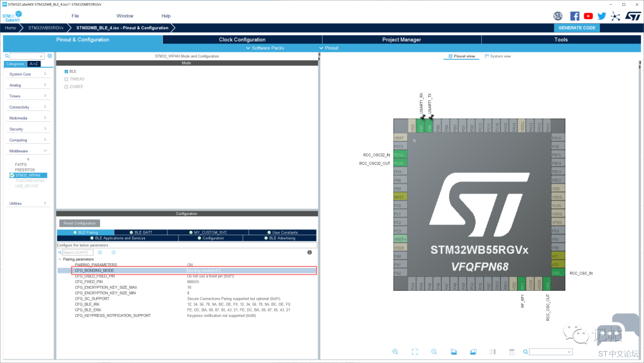Zoom in on the chip pinout view
This screenshot has height=363, width=644.
(x=395, y=352)
